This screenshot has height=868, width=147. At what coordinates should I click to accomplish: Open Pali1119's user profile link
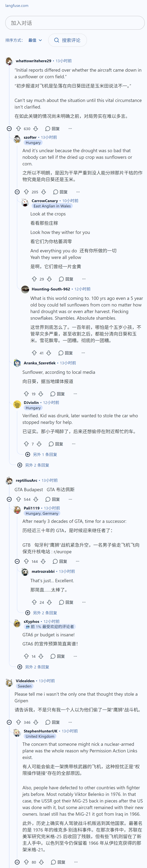pos(31,508)
